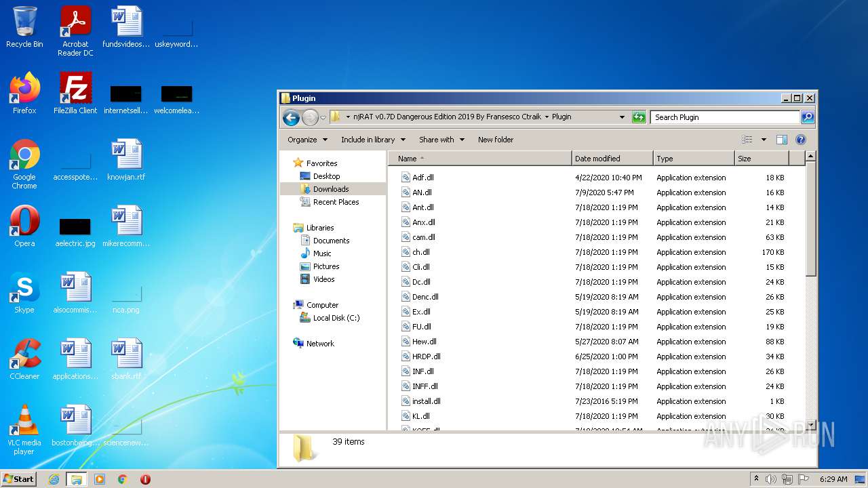Show the preview pane icon

tap(782, 140)
